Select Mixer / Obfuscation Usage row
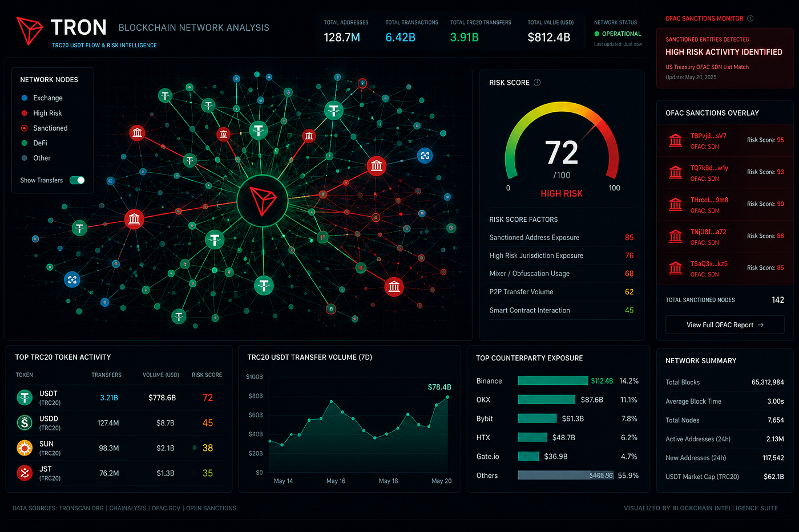Viewport: 799px width, 532px height. point(562,274)
